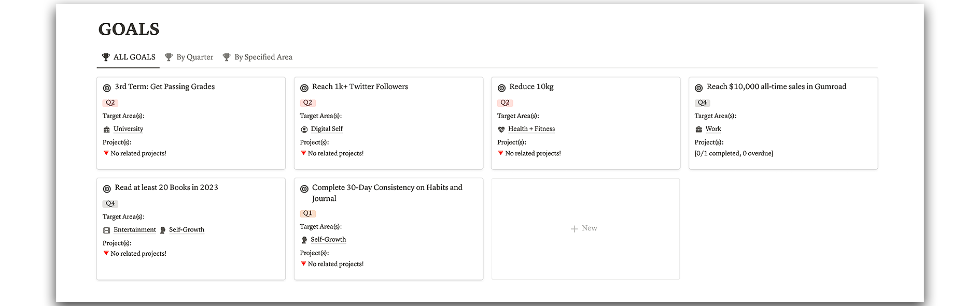980x306 pixels.
Task: Open the Self-Growth link in Books card
Action: tap(187, 230)
